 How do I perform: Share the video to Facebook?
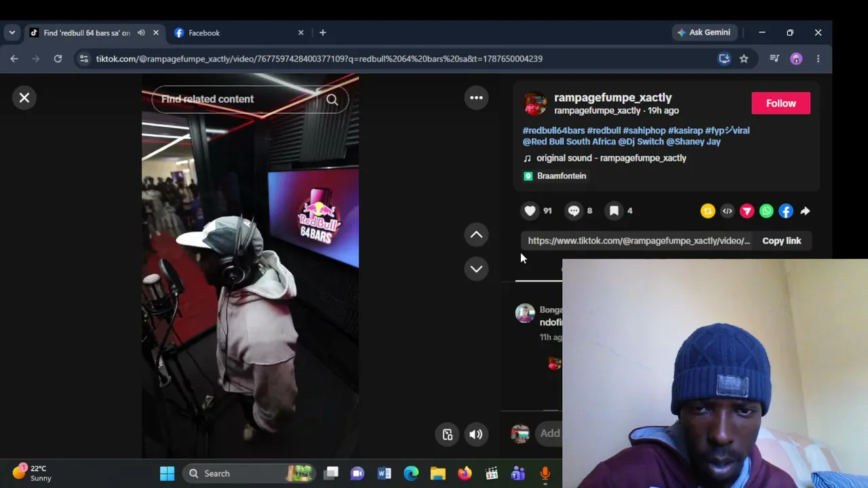click(785, 211)
